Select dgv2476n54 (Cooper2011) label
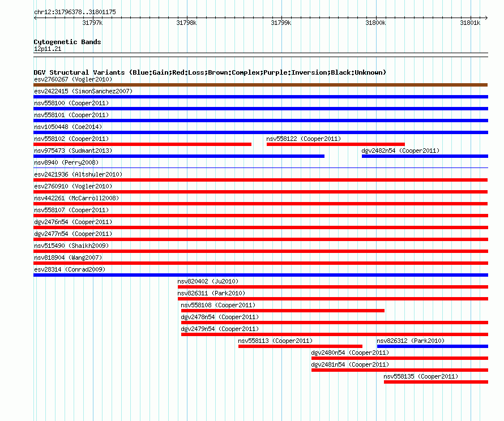 73,222
